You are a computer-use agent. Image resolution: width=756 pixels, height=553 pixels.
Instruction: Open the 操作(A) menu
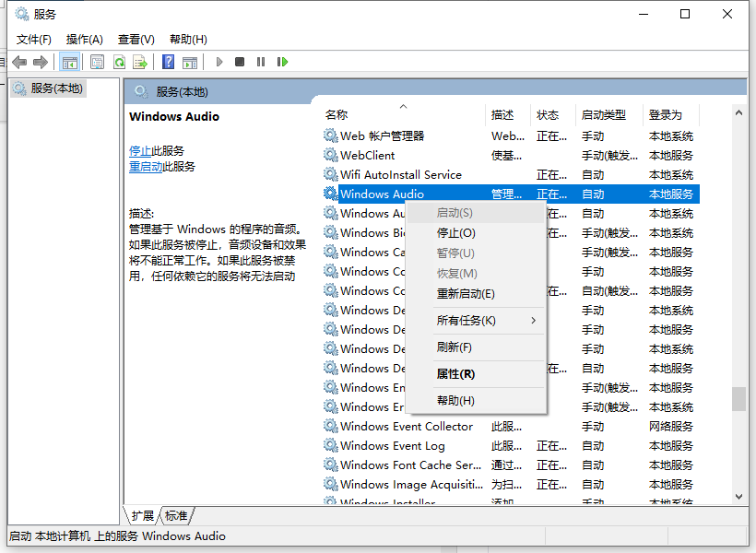[84, 40]
